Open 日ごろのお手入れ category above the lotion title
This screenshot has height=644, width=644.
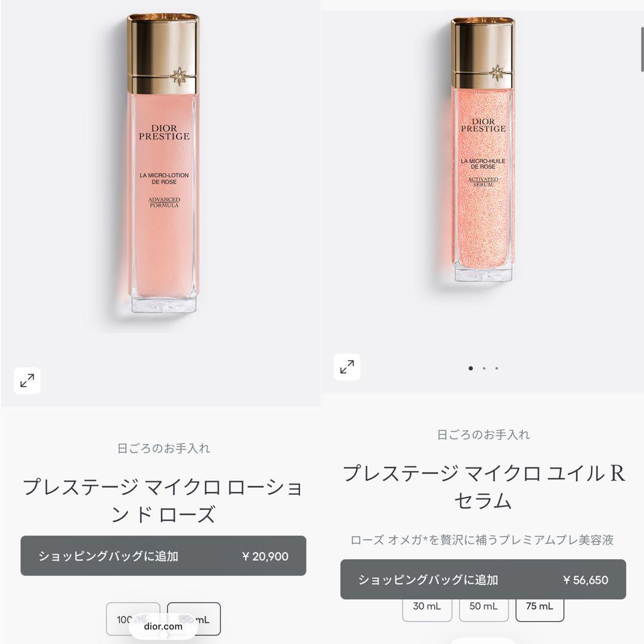pyautogui.click(x=163, y=448)
